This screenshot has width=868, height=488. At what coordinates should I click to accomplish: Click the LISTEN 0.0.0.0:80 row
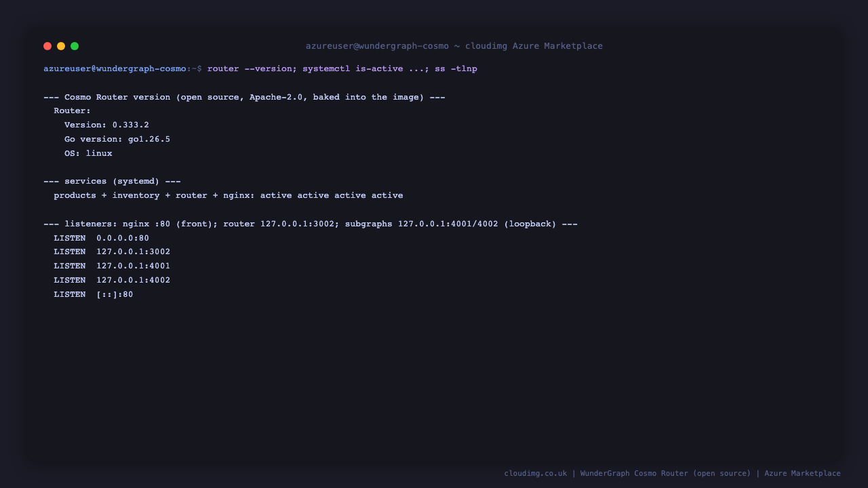pos(101,238)
